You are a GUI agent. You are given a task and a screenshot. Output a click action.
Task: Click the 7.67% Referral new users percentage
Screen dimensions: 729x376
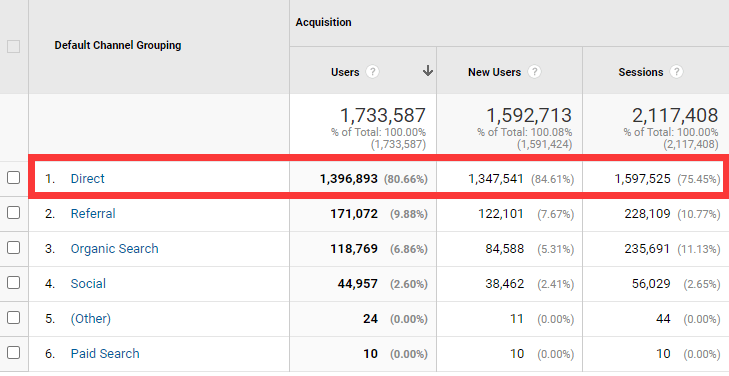(555, 214)
